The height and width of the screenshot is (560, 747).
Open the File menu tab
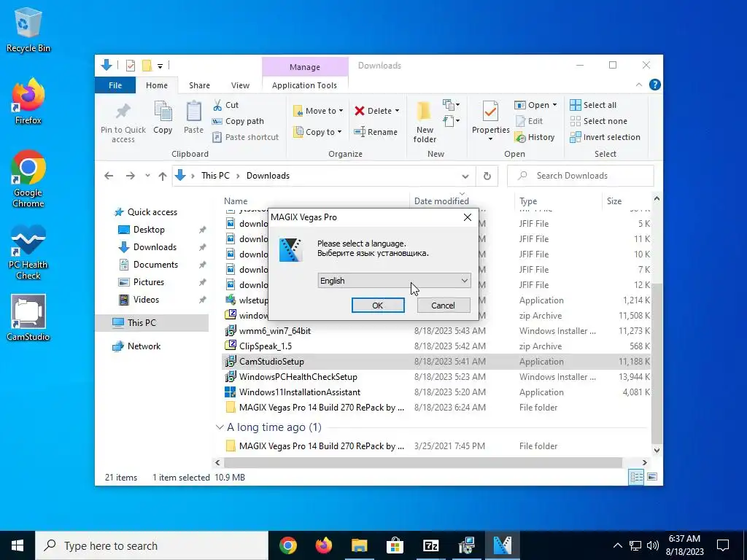point(115,85)
